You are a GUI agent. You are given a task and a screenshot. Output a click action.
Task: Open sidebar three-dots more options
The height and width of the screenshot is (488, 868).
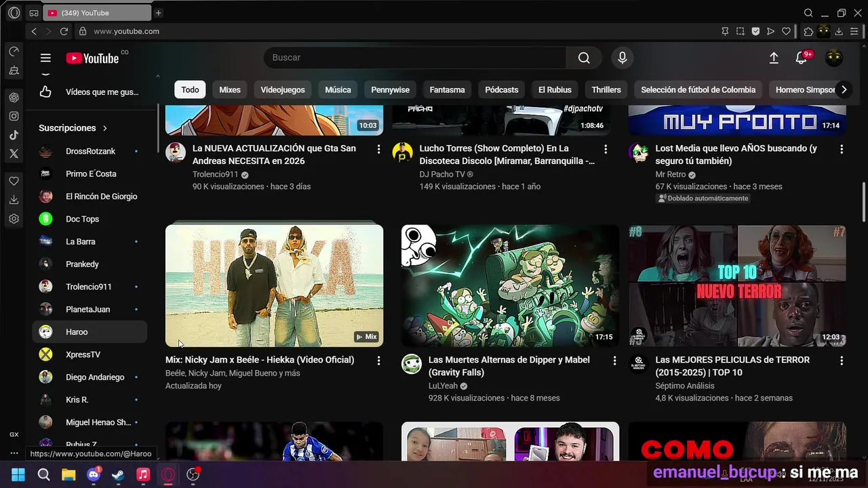coord(14,453)
